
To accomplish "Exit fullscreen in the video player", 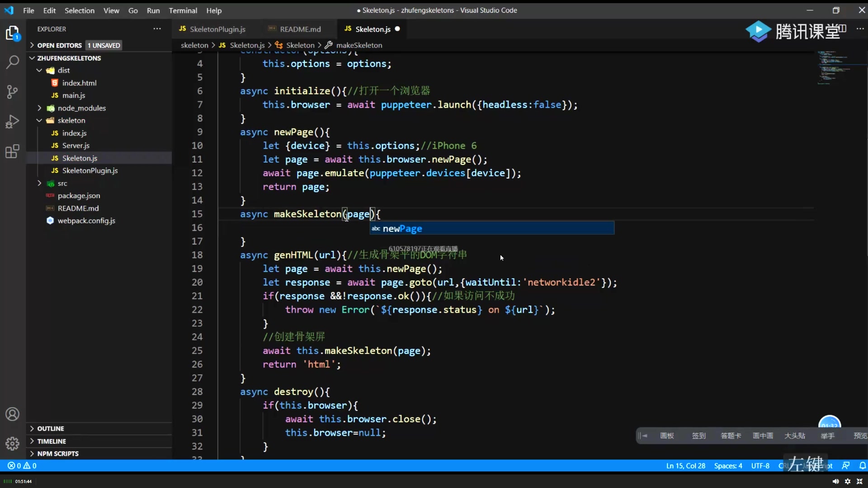I will click(859, 482).
